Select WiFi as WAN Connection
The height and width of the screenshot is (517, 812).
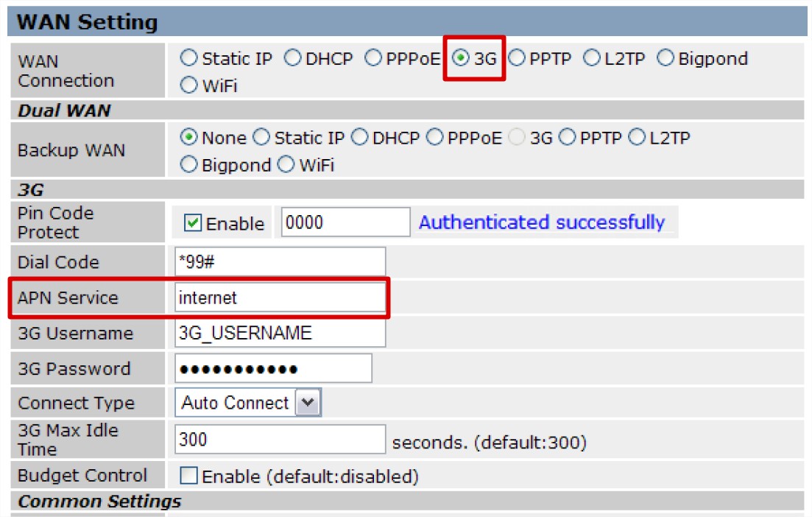tap(189, 86)
